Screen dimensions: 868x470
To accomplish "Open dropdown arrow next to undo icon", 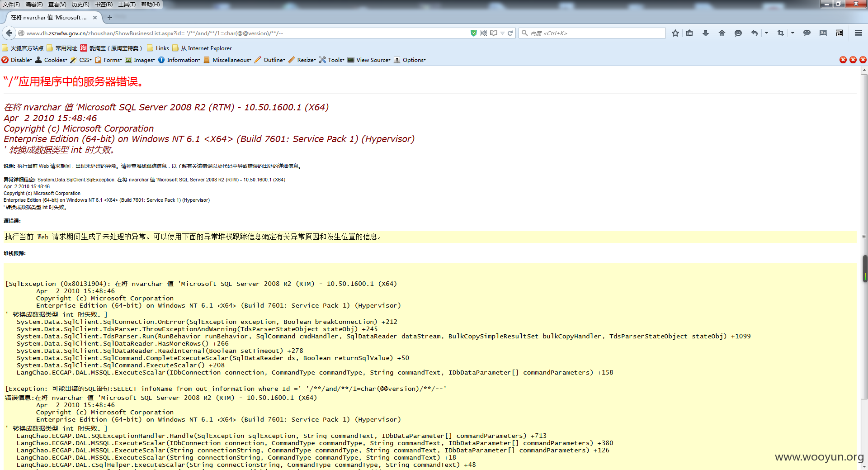I will (766, 33).
